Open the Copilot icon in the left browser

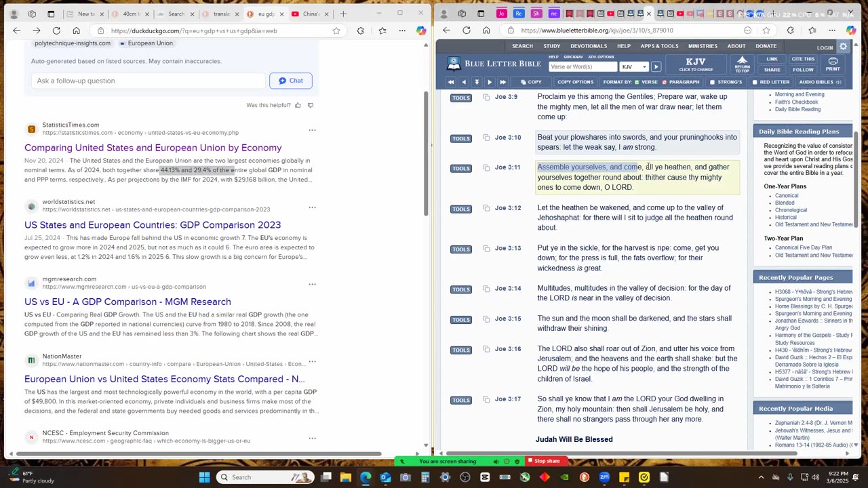(421, 30)
